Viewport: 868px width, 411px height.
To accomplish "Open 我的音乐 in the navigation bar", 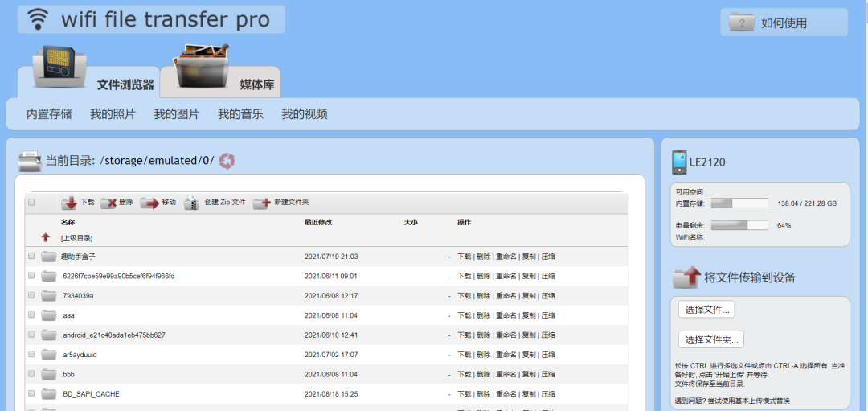I will [x=240, y=115].
